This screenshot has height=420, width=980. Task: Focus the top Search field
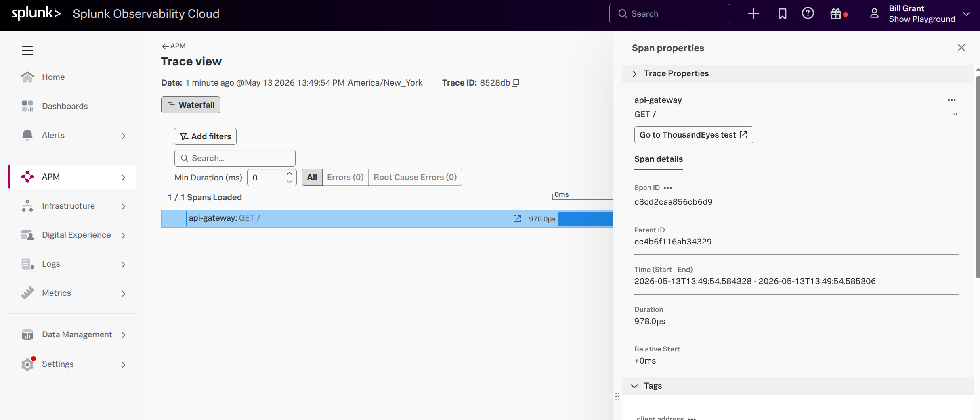click(x=670, y=14)
